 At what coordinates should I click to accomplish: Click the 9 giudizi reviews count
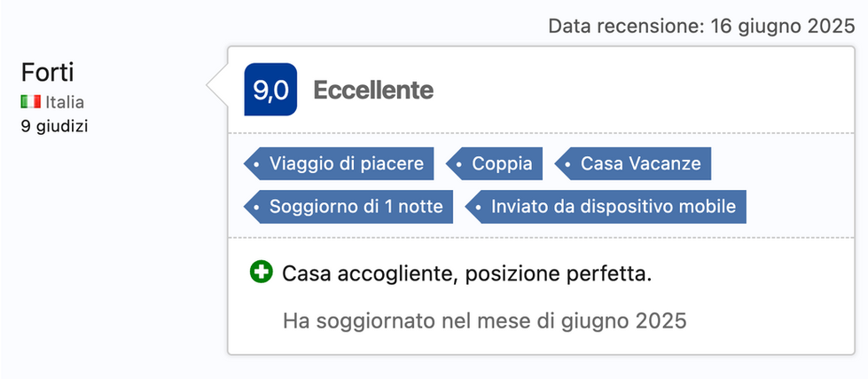(55, 125)
